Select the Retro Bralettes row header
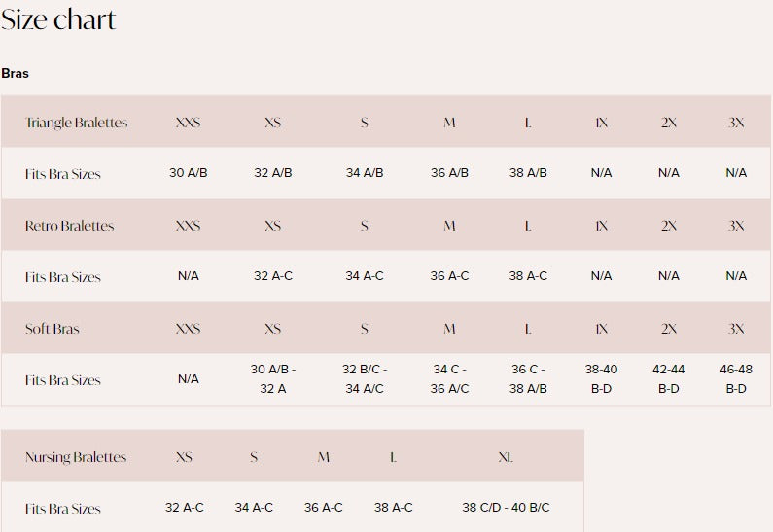Screen dimensions: 773x532 pos(69,226)
